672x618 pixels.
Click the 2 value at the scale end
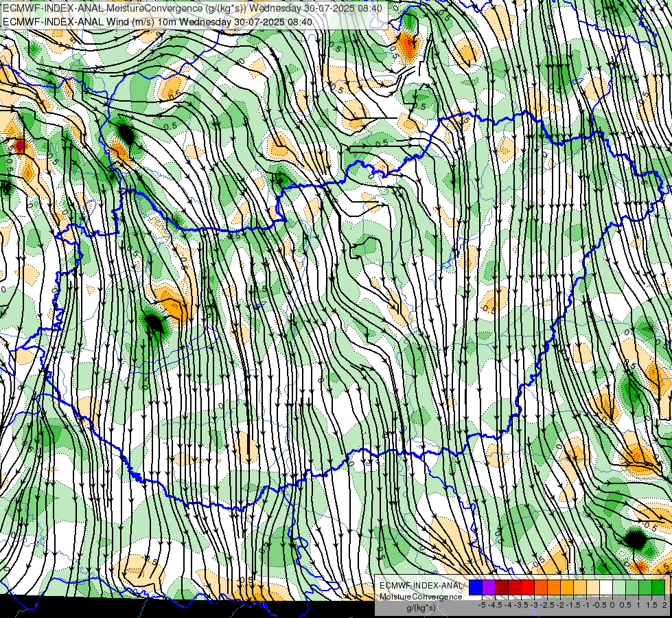pyautogui.click(x=664, y=605)
